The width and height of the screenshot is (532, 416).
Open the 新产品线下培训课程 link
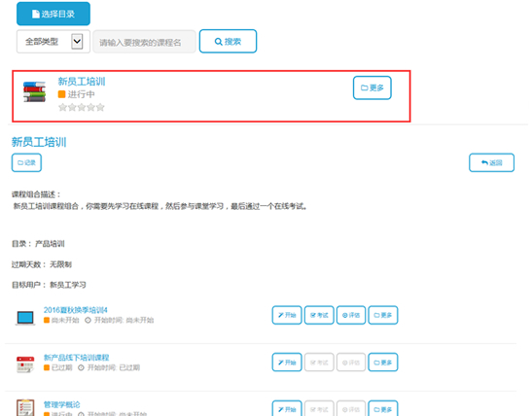pyautogui.click(x=76, y=358)
